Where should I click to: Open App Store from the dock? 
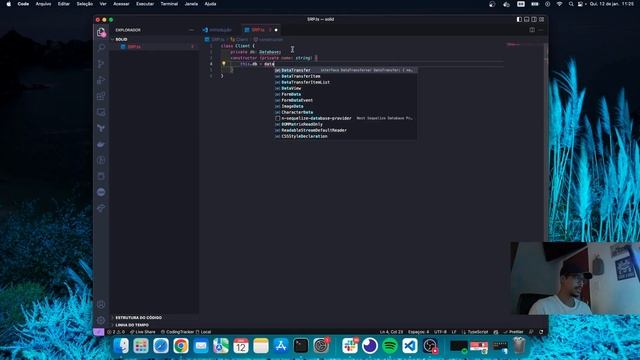coord(281,346)
